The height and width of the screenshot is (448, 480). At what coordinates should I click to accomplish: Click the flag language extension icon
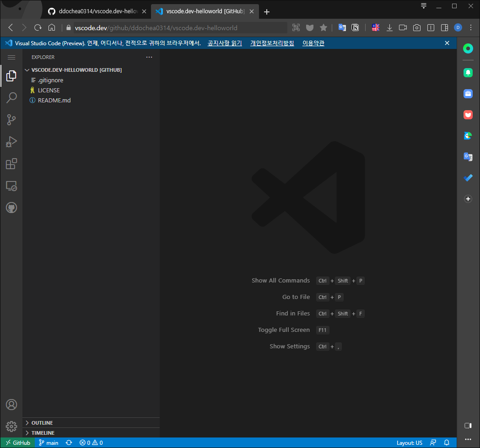[x=376, y=27]
